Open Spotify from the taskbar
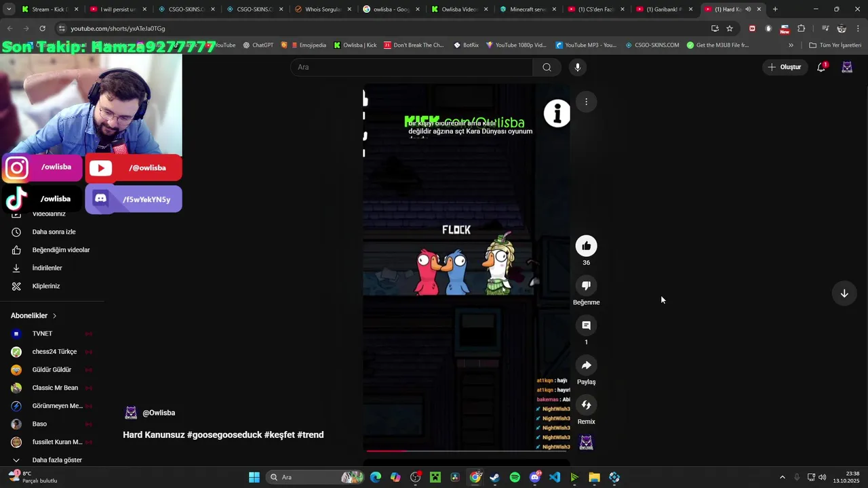This screenshot has width=868, height=488. pyautogui.click(x=515, y=477)
